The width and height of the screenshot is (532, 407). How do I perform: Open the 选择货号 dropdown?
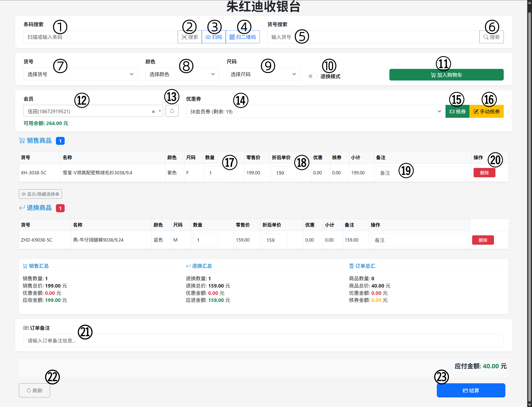click(81, 74)
